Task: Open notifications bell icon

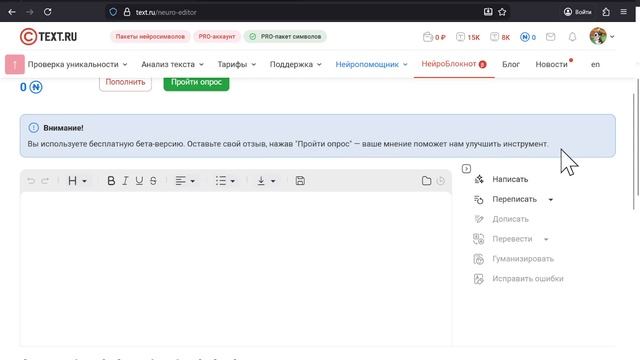Action: click(572, 37)
